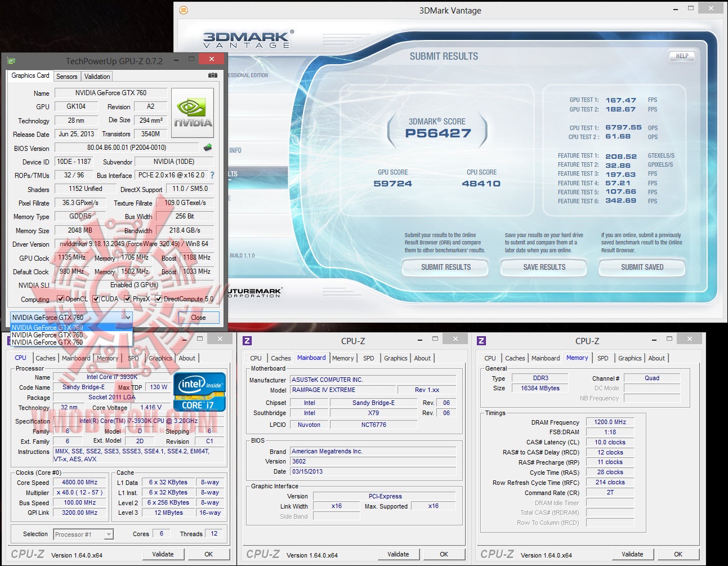Switch to the Graphics Card tab in GPU-Z

click(x=30, y=75)
